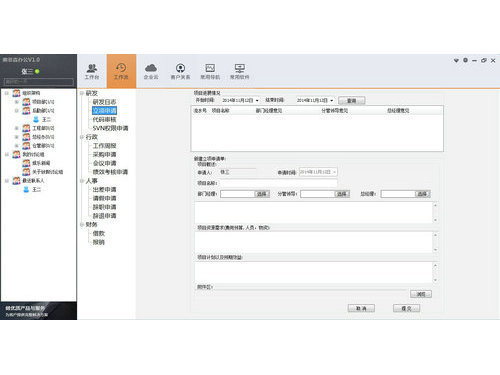Image resolution: width=500 pixels, height=375 pixels.
Task: Open the settings gear in title bar
Action: pos(465,60)
